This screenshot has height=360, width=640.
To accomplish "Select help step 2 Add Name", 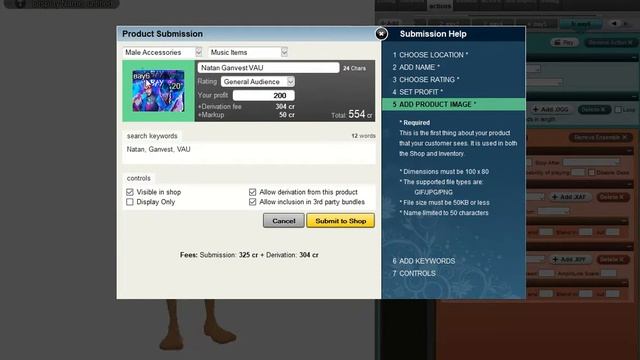I will pyautogui.click(x=416, y=67).
